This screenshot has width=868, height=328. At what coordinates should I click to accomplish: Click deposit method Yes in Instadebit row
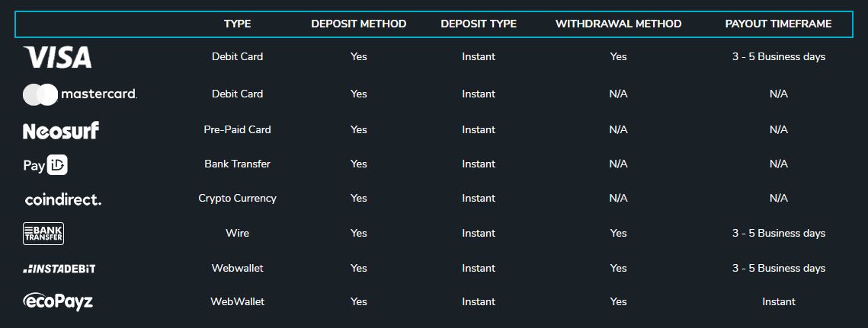[359, 268]
